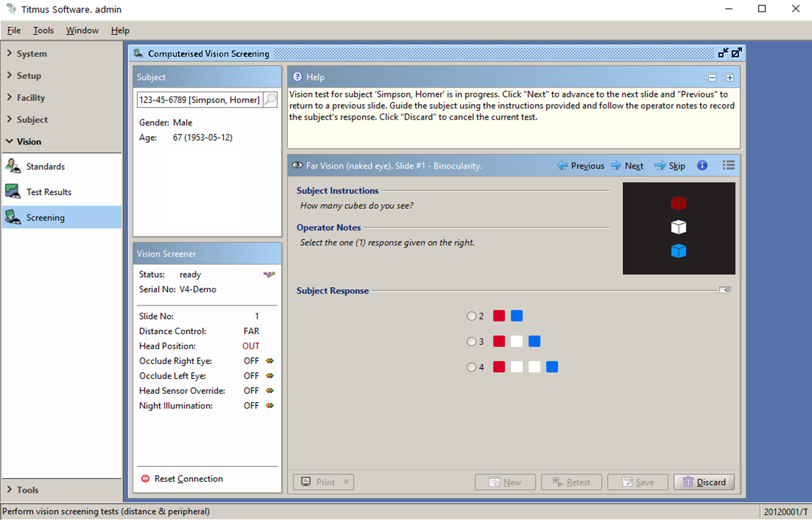Click the Vision Screener connection status icon

(269, 275)
